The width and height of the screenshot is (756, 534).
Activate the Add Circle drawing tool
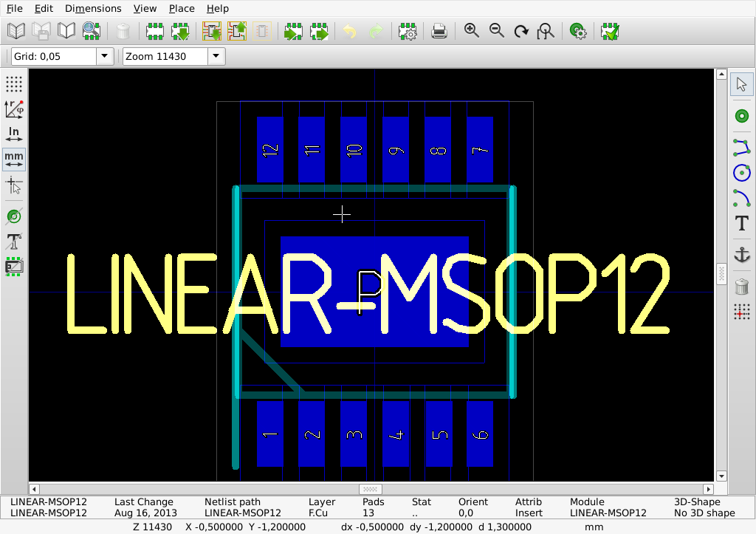[742, 173]
